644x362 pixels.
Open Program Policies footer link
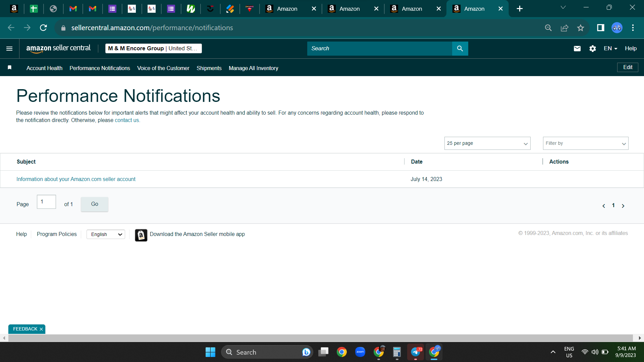pyautogui.click(x=57, y=234)
